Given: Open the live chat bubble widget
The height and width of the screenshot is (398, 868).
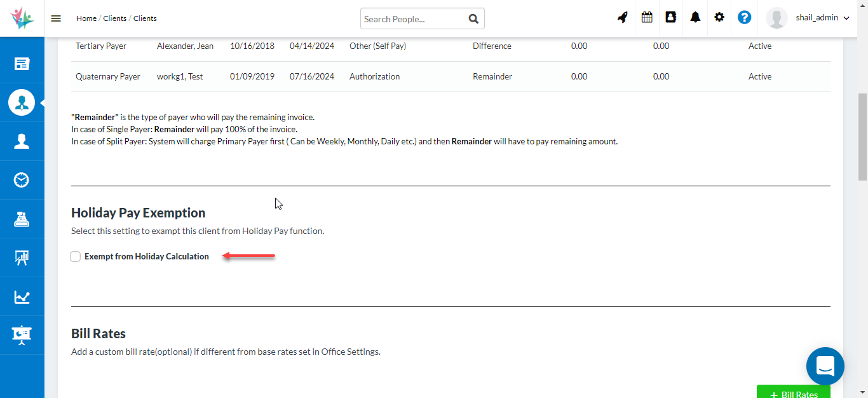Looking at the screenshot, I should [x=825, y=366].
